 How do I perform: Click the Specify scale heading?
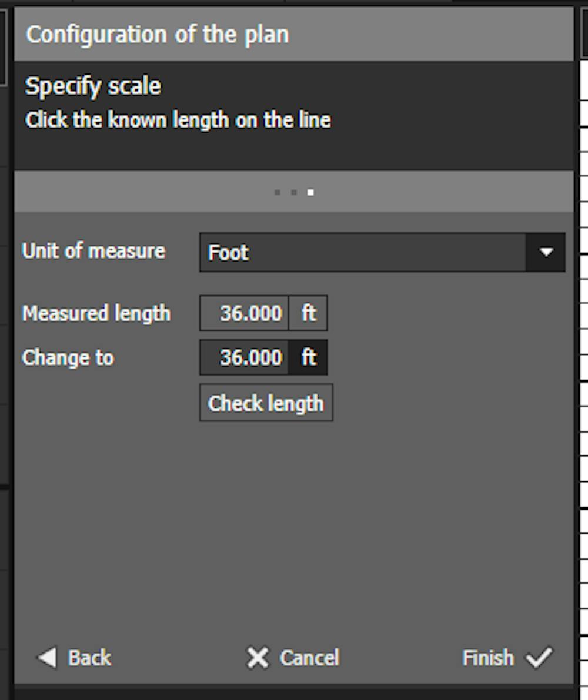(x=93, y=86)
